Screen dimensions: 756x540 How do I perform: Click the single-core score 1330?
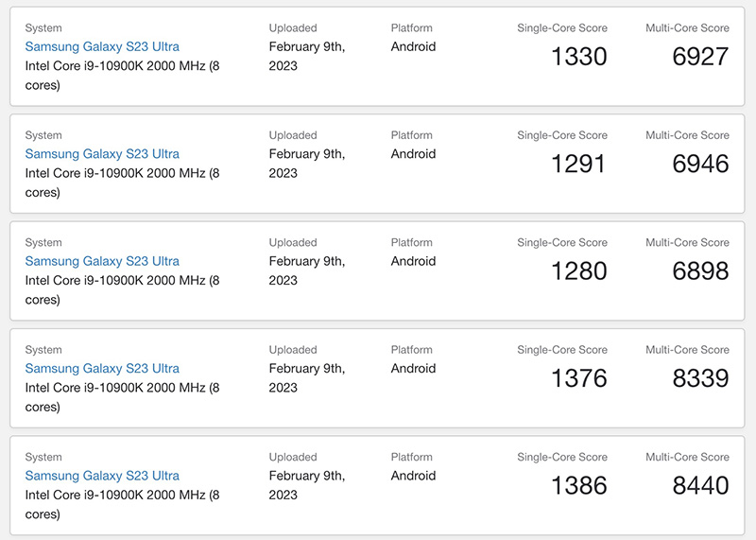coord(579,57)
